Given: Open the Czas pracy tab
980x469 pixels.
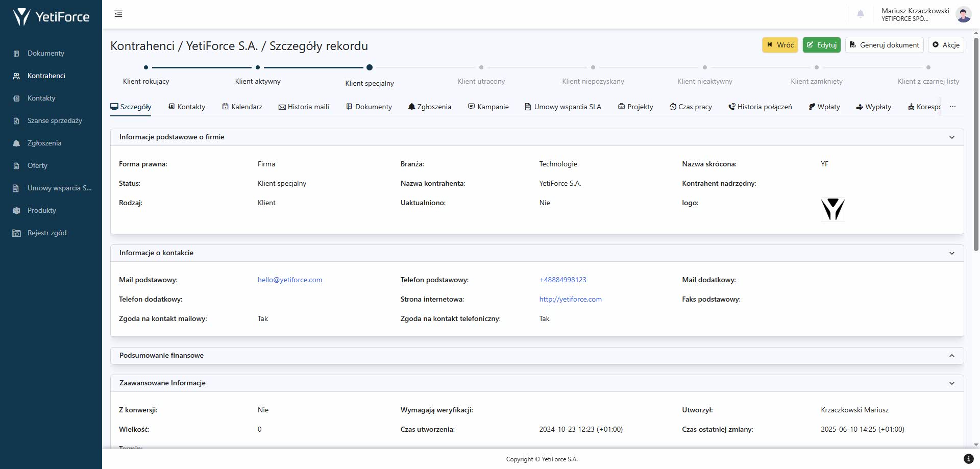Looking at the screenshot, I should (691, 107).
